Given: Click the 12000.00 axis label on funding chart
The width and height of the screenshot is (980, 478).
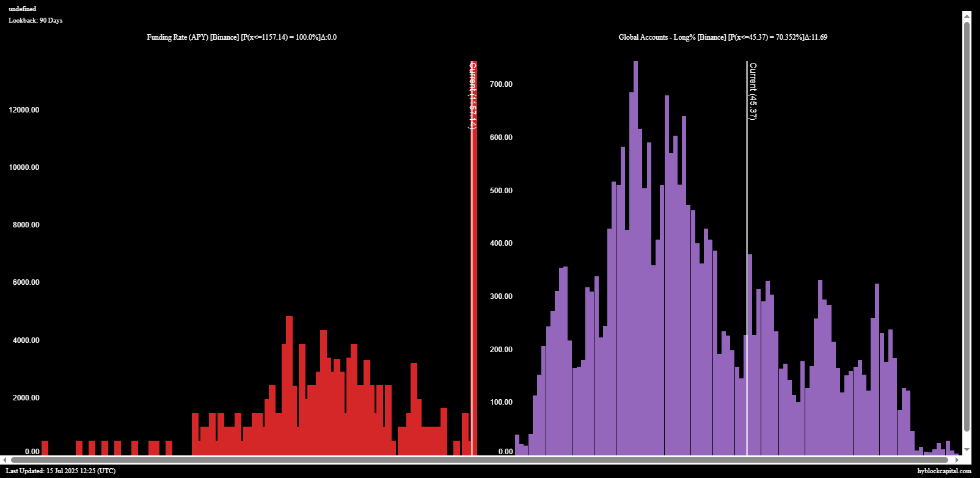Looking at the screenshot, I should tap(24, 110).
